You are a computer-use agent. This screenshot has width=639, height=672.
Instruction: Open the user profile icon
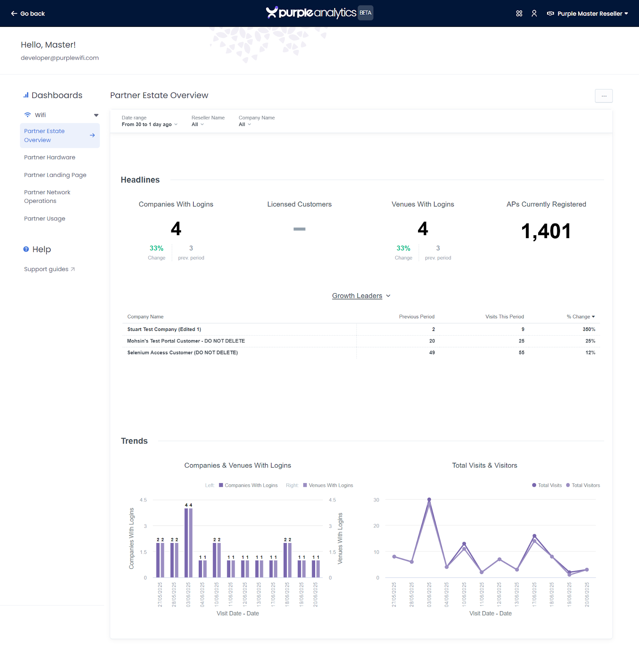tap(534, 13)
